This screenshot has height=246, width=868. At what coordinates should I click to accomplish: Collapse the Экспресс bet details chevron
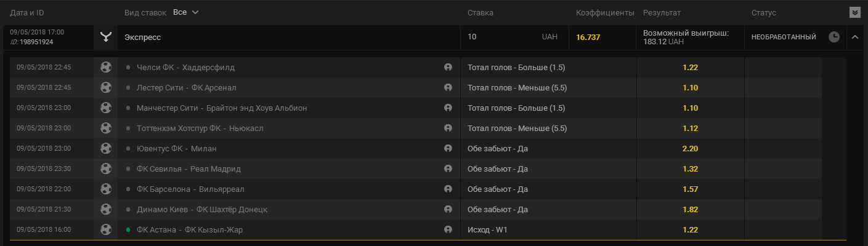coord(855,37)
